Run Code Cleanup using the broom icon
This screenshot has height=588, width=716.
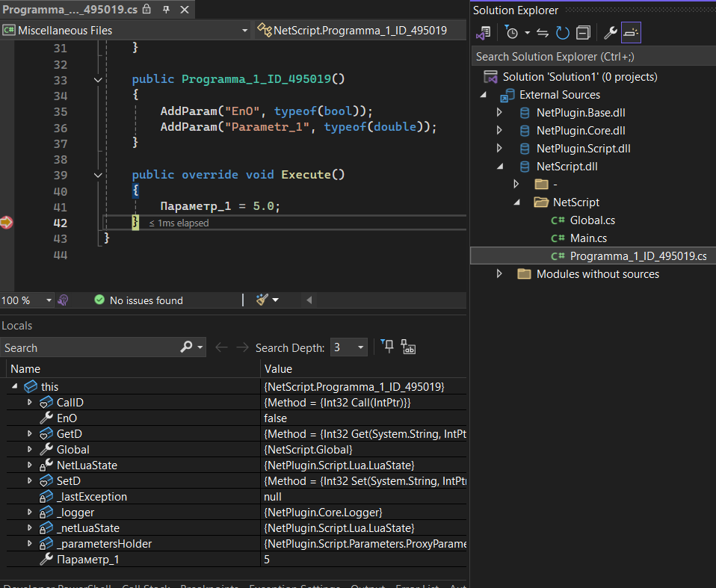pos(261,300)
